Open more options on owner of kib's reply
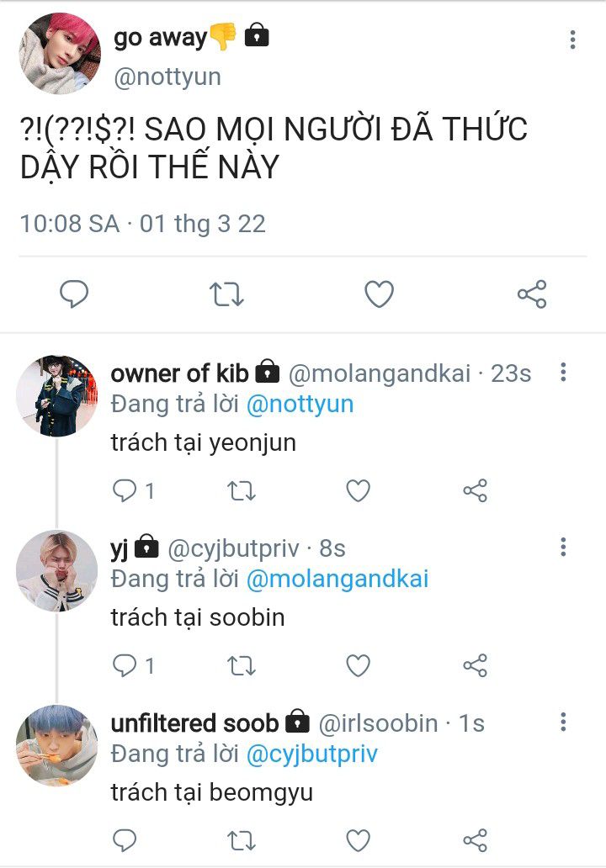This screenshot has width=606, height=868. point(563,372)
